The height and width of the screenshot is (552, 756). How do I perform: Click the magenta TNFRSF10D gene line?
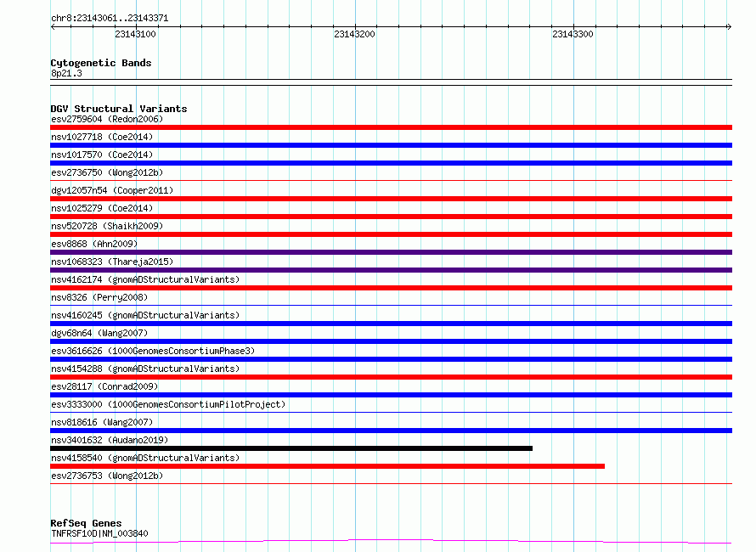391,542
